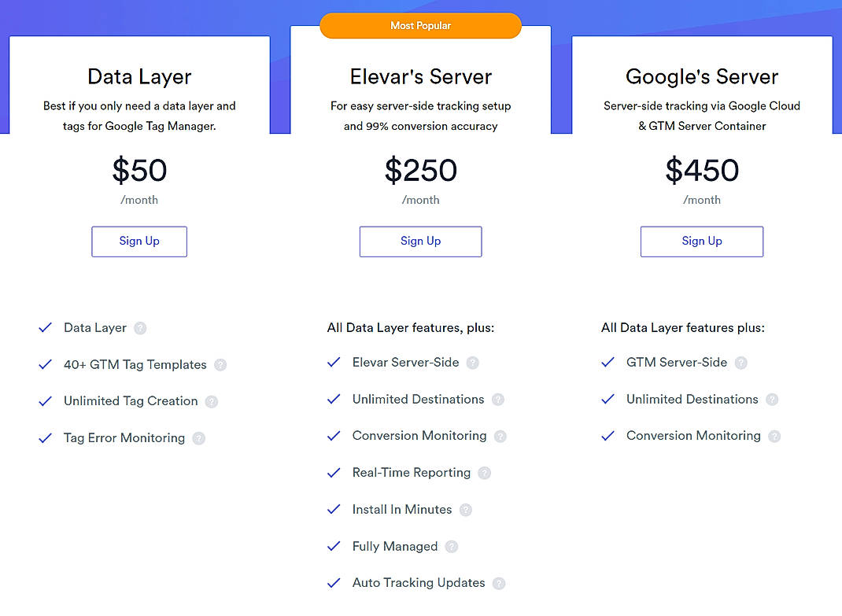
Task: Click the Elevar's Server plan heading
Action: click(420, 77)
